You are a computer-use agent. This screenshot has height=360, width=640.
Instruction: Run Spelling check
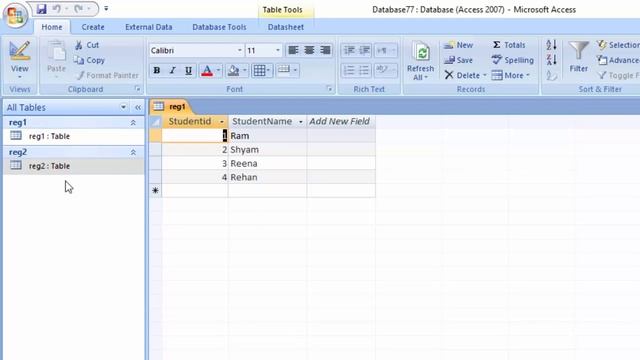point(513,60)
